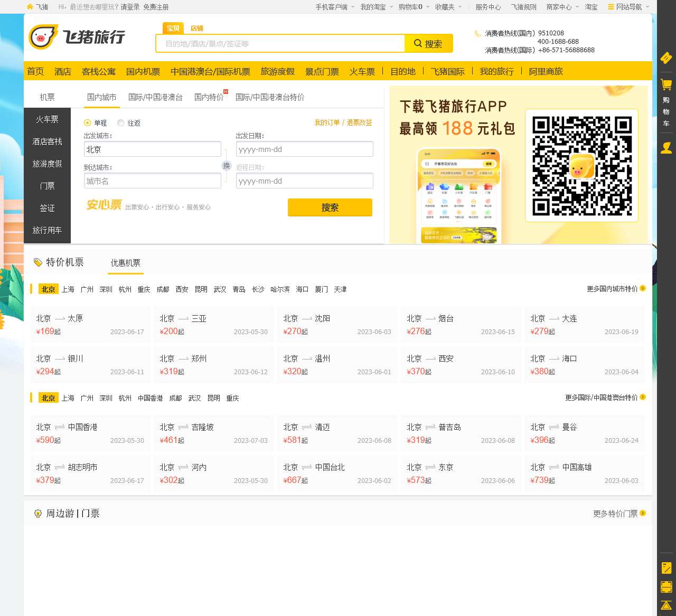The height and width of the screenshot is (616, 676).
Task: Click the phone icon beside consumer hotline
Action: coord(478,33)
